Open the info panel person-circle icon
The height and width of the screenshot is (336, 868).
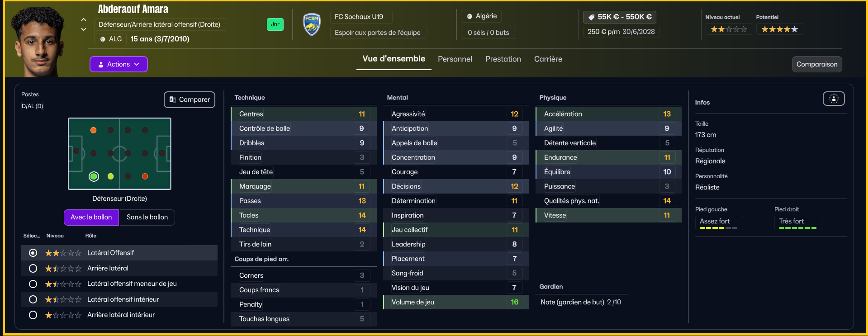click(x=834, y=99)
